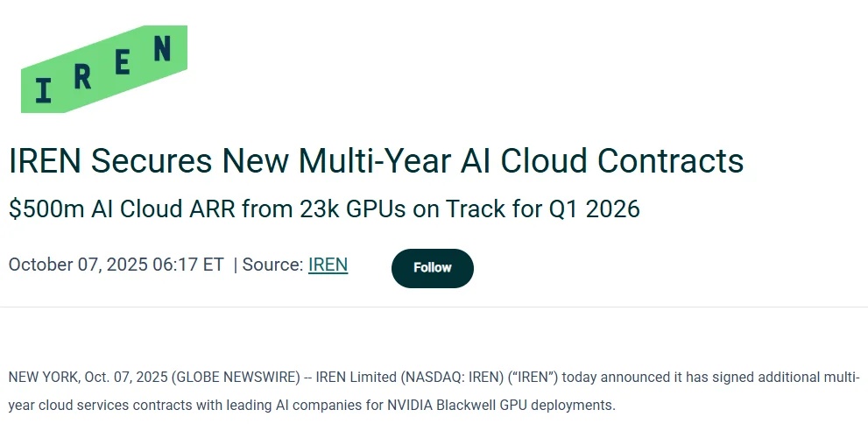Click the 'Source:' label text
Screen dimensions: 868x431
pyautogui.click(x=272, y=265)
